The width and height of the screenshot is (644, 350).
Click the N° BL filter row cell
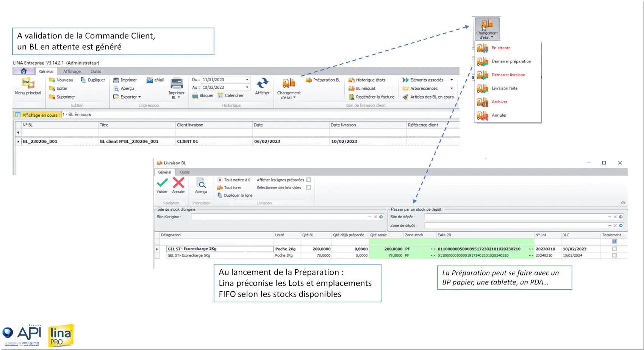click(x=59, y=133)
